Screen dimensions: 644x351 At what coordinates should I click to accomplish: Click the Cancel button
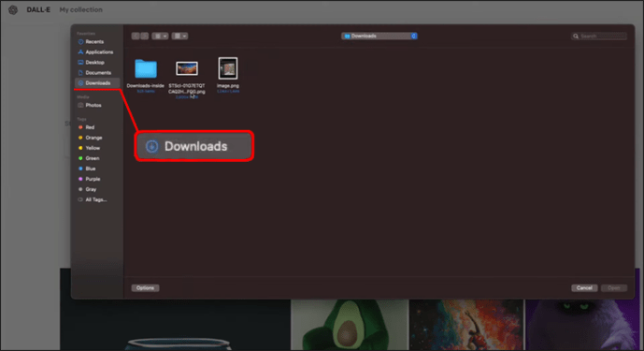click(584, 287)
